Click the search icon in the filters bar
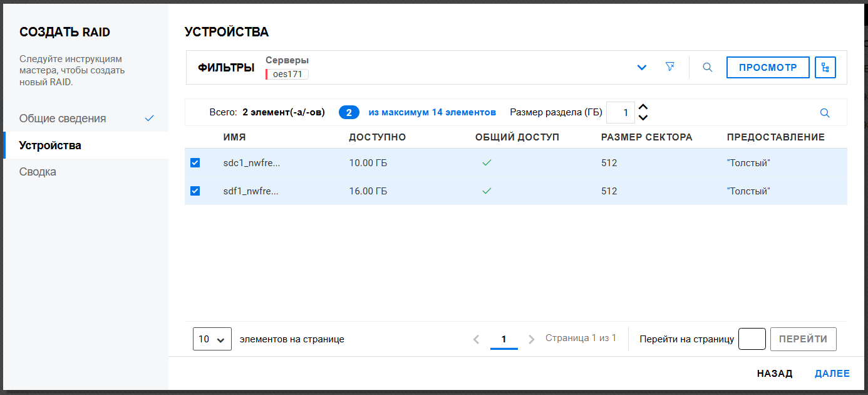The width and height of the screenshot is (868, 395). tap(708, 67)
